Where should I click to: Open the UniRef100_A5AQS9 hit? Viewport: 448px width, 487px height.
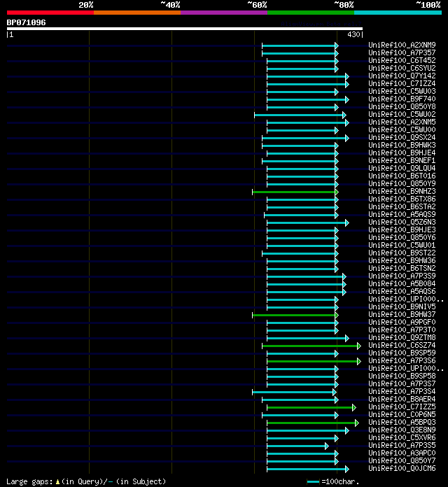[x=402, y=215]
